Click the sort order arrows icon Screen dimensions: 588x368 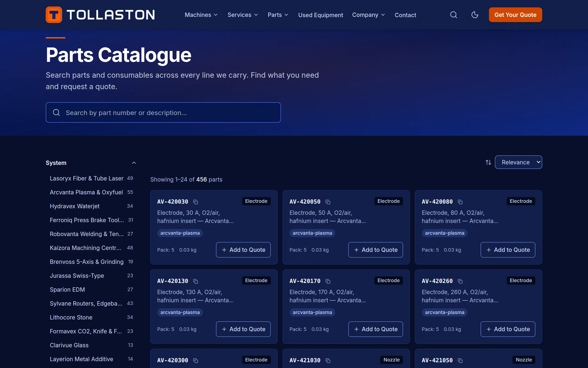[x=488, y=162]
